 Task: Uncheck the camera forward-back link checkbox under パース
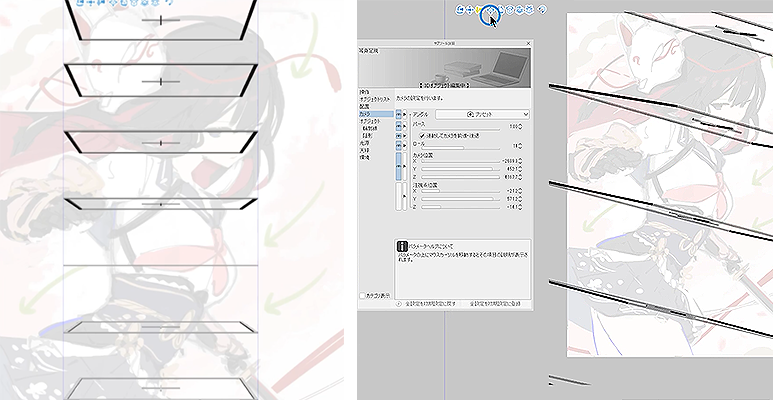422,136
